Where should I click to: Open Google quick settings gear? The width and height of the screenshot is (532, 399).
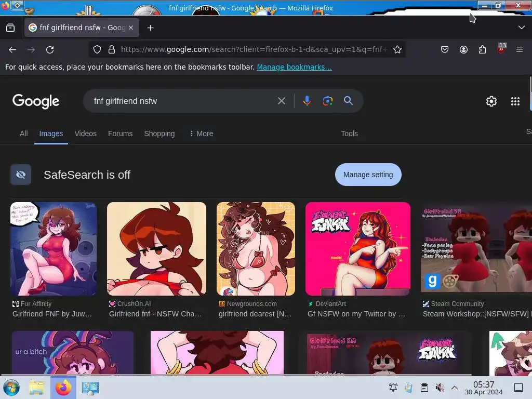(x=491, y=101)
